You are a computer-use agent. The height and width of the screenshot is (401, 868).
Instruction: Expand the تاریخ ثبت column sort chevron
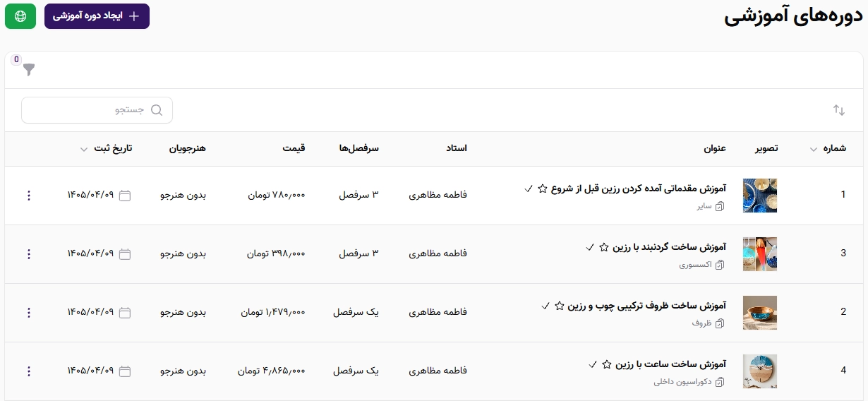(84, 149)
